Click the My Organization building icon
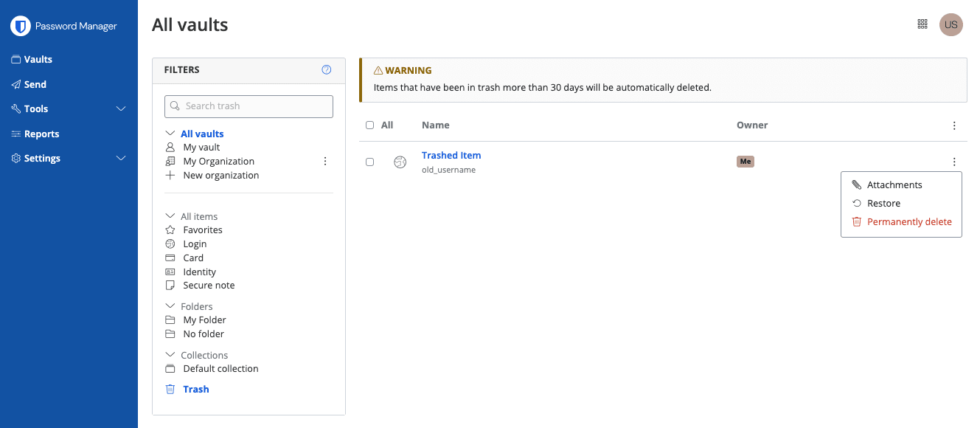The image size is (980, 428). (x=170, y=161)
